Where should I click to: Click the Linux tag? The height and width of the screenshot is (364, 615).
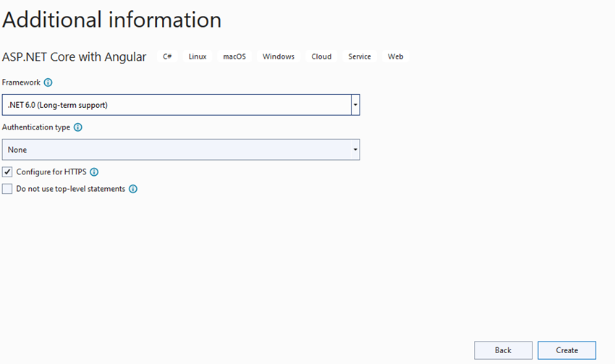pyautogui.click(x=198, y=56)
